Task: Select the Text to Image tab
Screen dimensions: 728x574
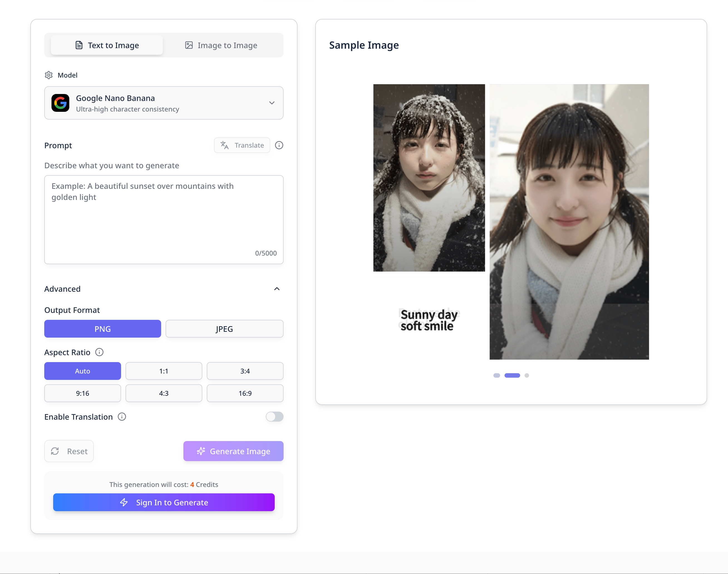Action: pos(107,45)
